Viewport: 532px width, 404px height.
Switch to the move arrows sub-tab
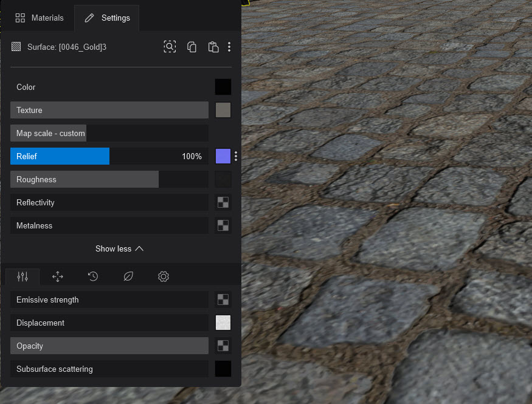[58, 277]
